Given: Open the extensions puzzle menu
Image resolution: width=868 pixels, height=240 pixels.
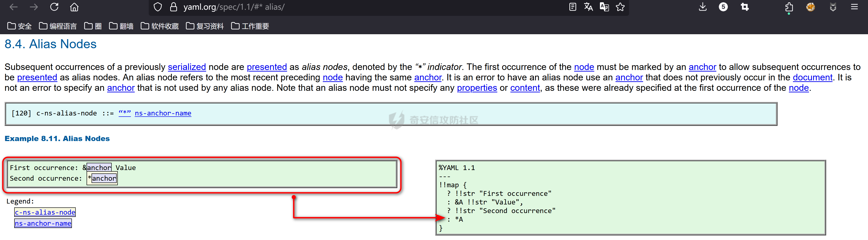Looking at the screenshot, I should (x=789, y=7).
